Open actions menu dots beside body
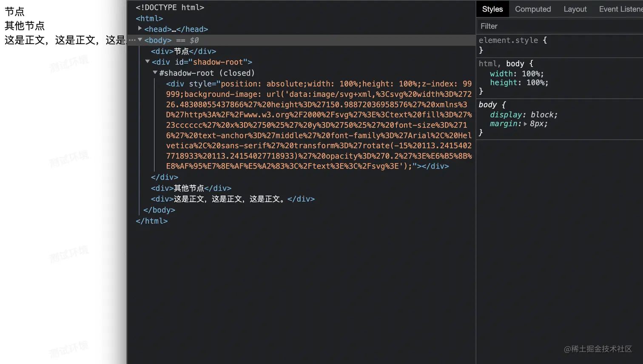Viewport: 643px width, 364px height. (132, 40)
